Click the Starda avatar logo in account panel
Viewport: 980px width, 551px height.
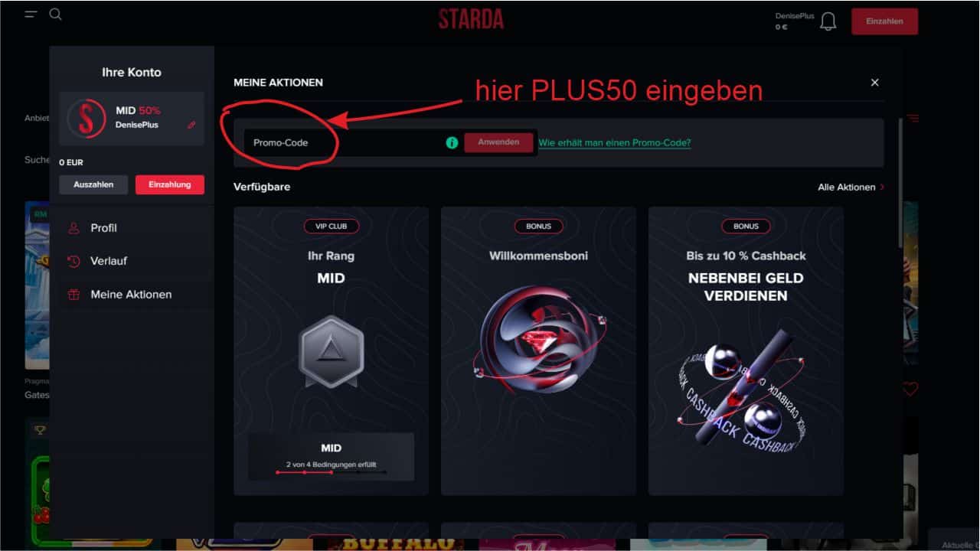[86, 118]
